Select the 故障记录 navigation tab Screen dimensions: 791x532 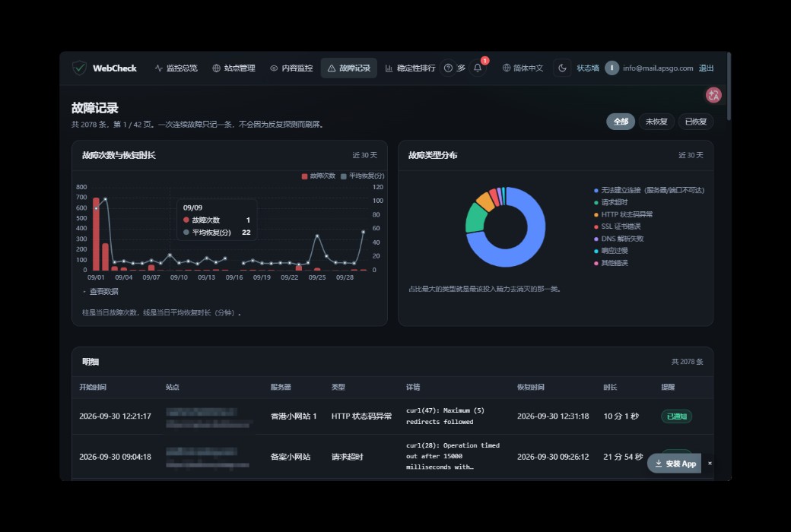tap(349, 68)
